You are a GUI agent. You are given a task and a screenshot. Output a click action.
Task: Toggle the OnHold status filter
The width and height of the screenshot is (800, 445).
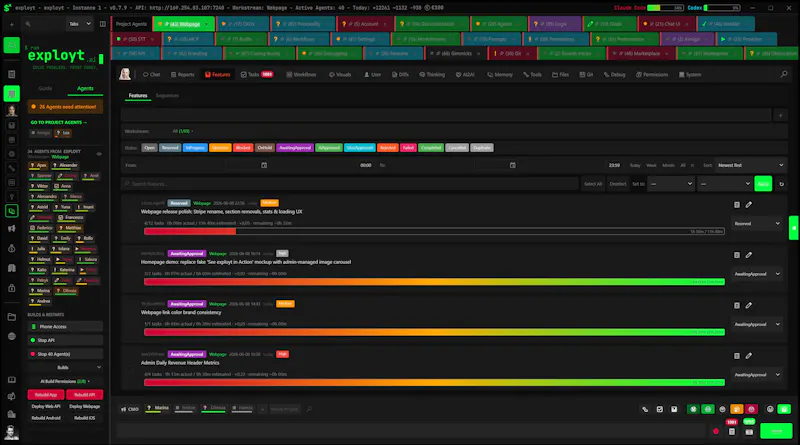click(264, 148)
